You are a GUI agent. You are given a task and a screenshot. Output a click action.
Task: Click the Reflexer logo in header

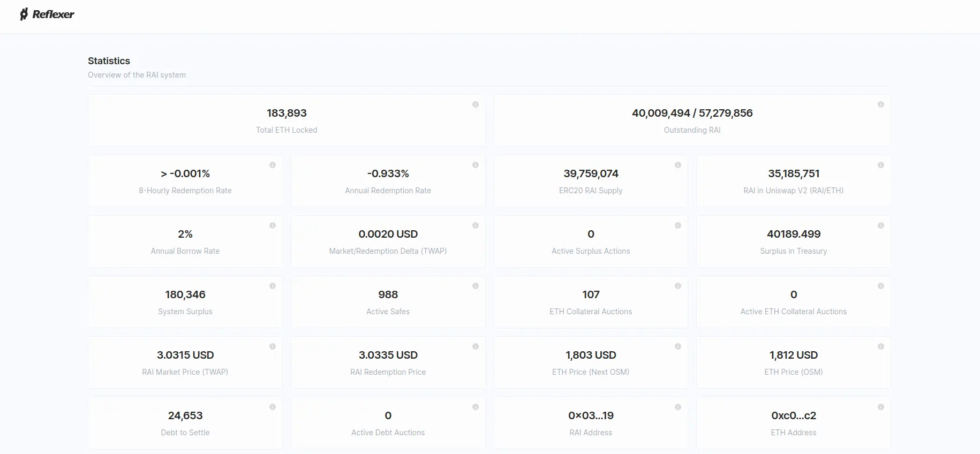point(47,14)
